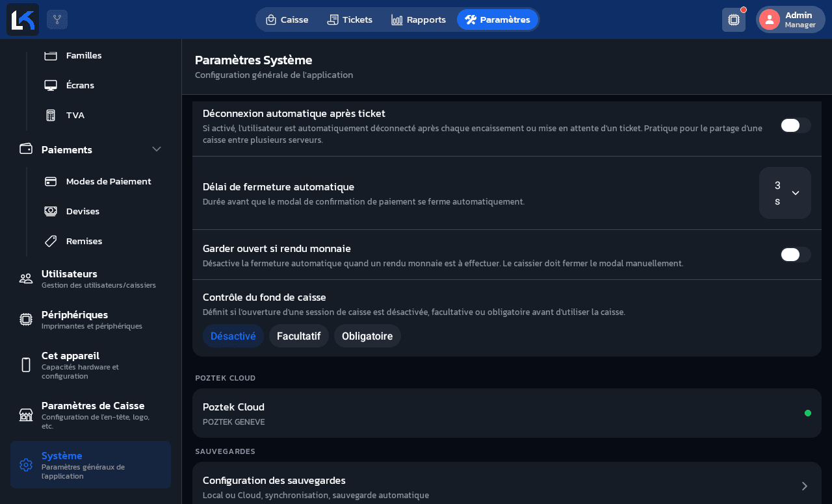Open Utilisateurs people icon
Screen dimensions: 832x504
coord(26,279)
